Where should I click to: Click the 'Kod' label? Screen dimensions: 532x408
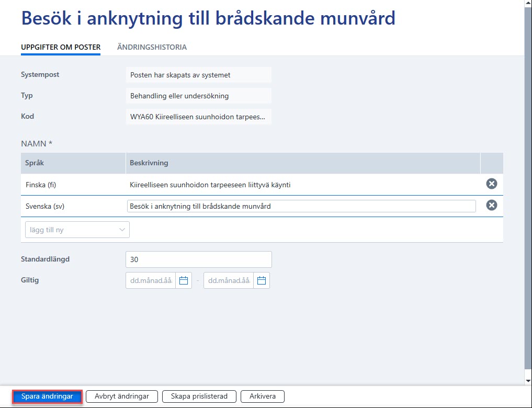(x=28, y=116)
